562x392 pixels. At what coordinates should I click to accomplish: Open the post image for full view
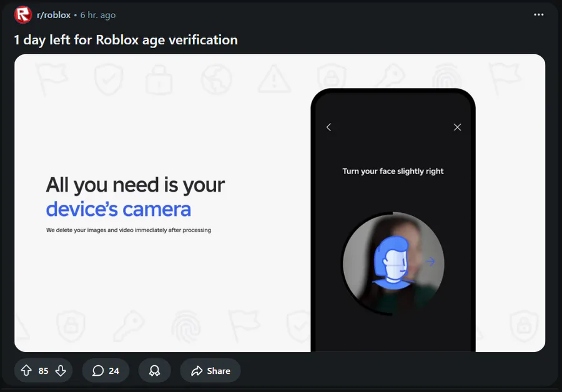[280, 203]
